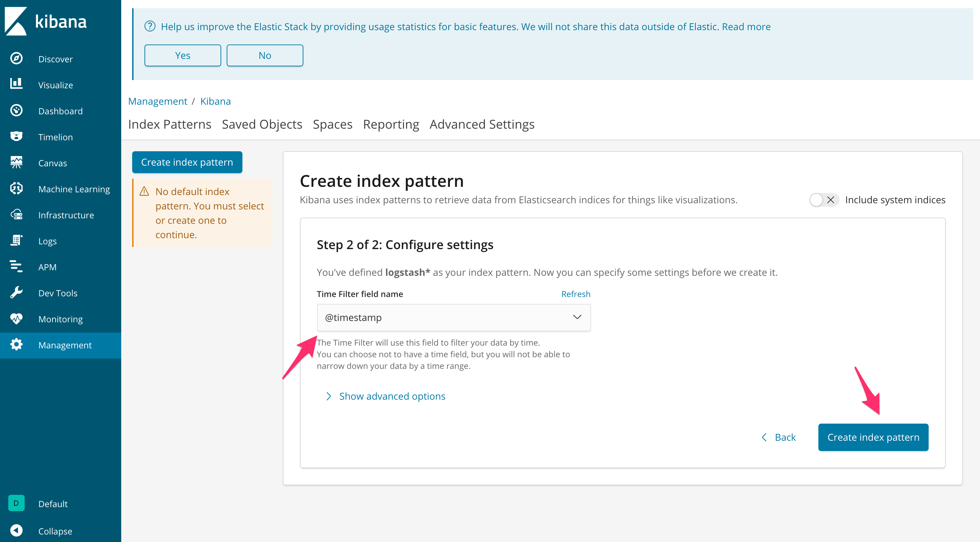Click the Machine Learning brain icon
The image size is (980, 542).
click(16, 189)
